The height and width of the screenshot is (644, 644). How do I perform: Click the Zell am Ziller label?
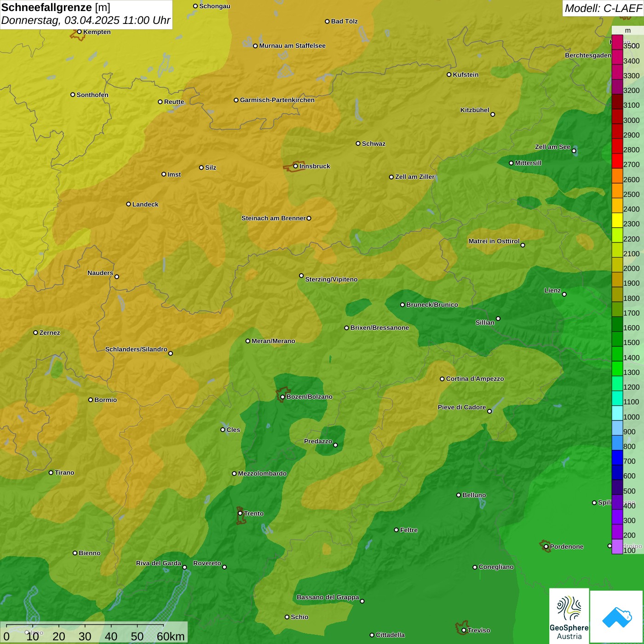pyautogui.click(x=415, y=177)
